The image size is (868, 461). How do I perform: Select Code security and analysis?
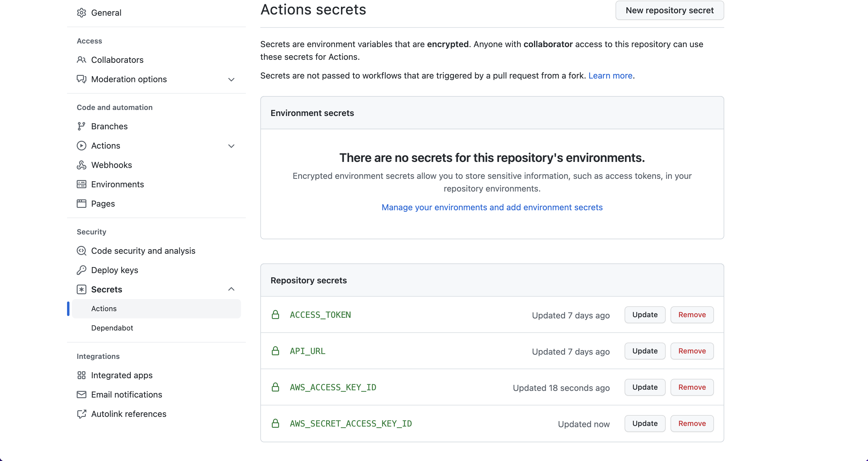click(x=143, y=251)
